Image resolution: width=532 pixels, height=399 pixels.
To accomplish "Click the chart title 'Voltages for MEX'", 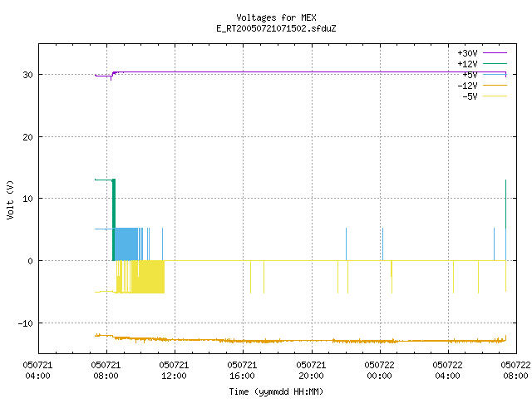I will (276, 17).
